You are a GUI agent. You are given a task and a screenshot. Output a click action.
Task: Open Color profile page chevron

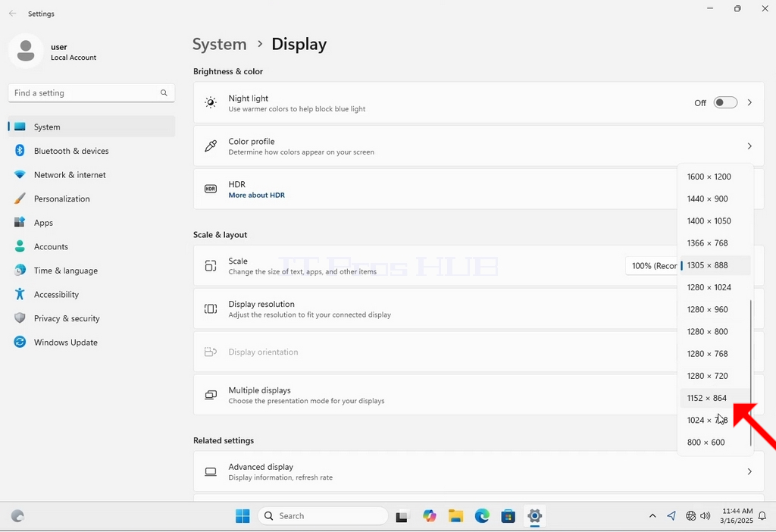tap(749, 146)
